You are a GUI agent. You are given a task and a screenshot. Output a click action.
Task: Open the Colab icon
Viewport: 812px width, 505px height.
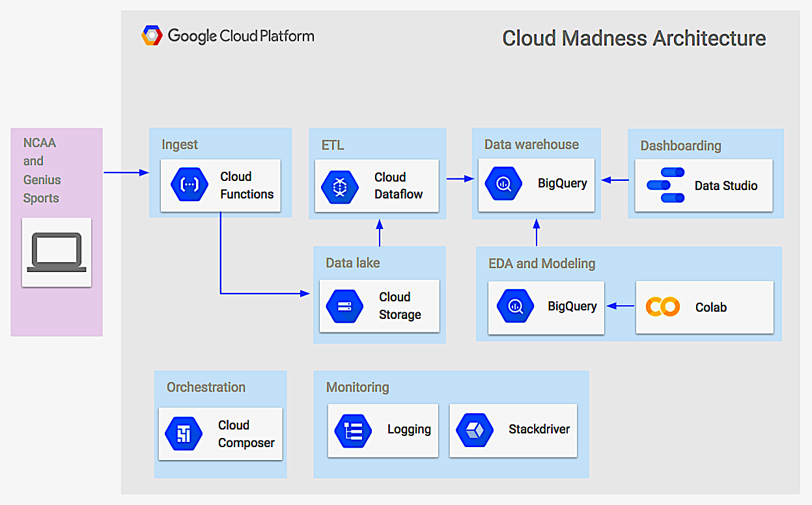(x=662, y=306)
